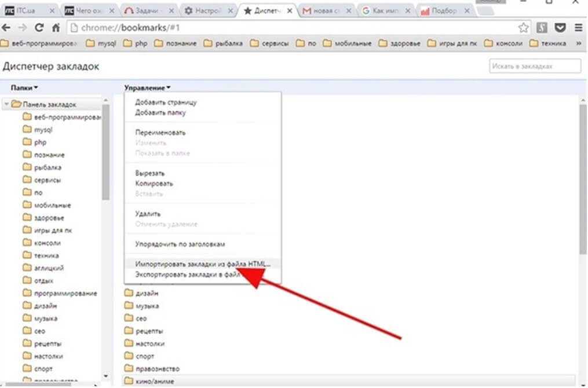The width and height of the screenshot is (588, 388).
Task: Open the рыбалка bookmarks bar folder
Action: 223,43
